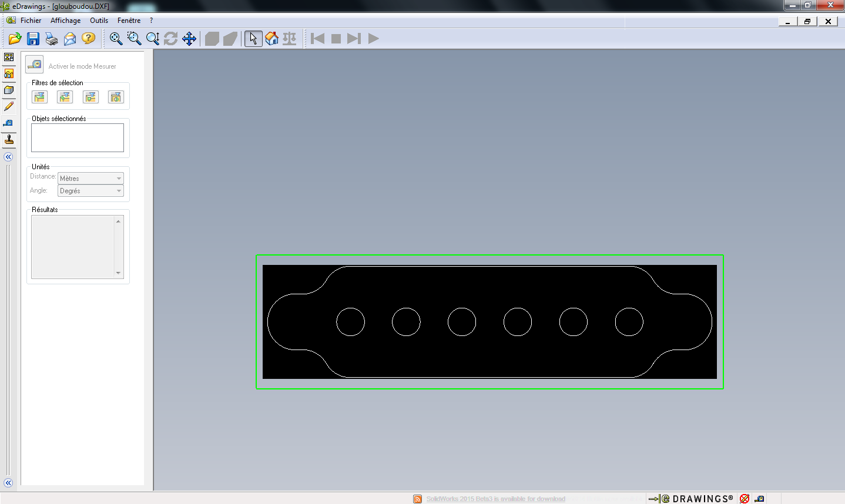Open the Distance units dropdown showing Mètres
This screenshot has height=504, width=845.
[x=90, y=179]
